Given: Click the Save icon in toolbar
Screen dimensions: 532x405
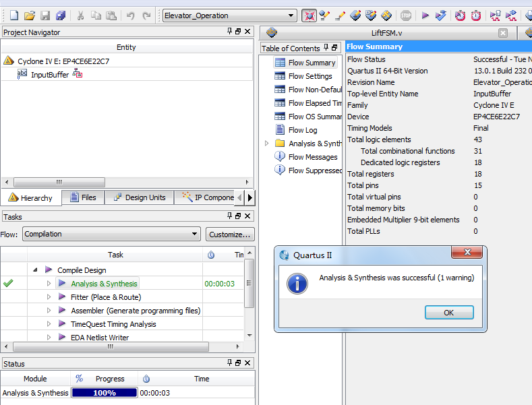Looking at the screenshot, I should [45, 15].
